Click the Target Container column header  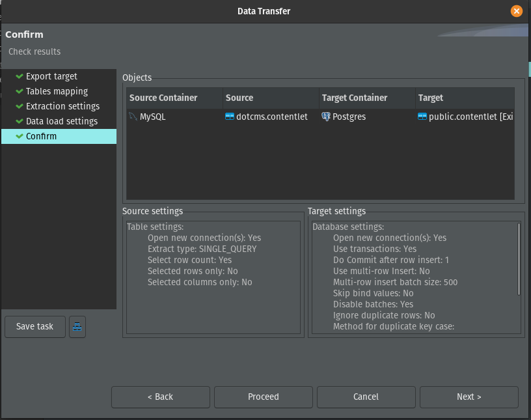pos(355,98)
